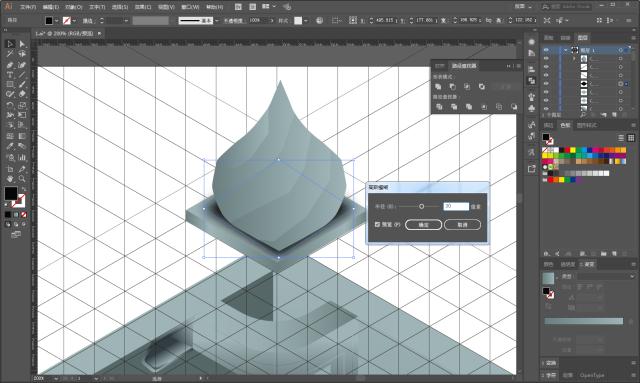
Task: Select the Rotate tool
Action: [10, 105]
